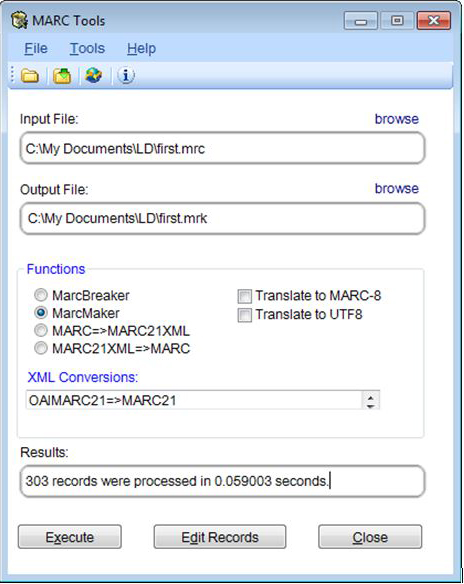Click the MARC Tools title bar app icon
Image resolution: width=464 pixels, height=584 pixels.
[19, 20]
